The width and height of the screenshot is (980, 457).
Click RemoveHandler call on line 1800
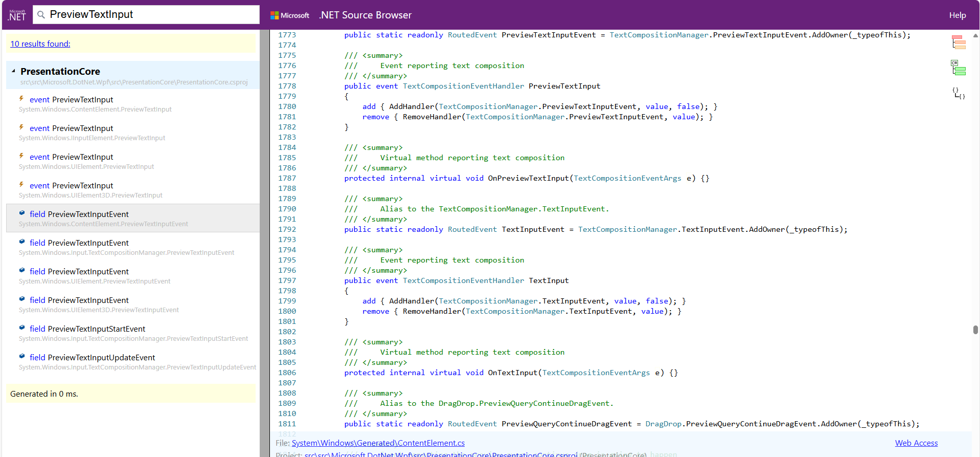[432, 311]
